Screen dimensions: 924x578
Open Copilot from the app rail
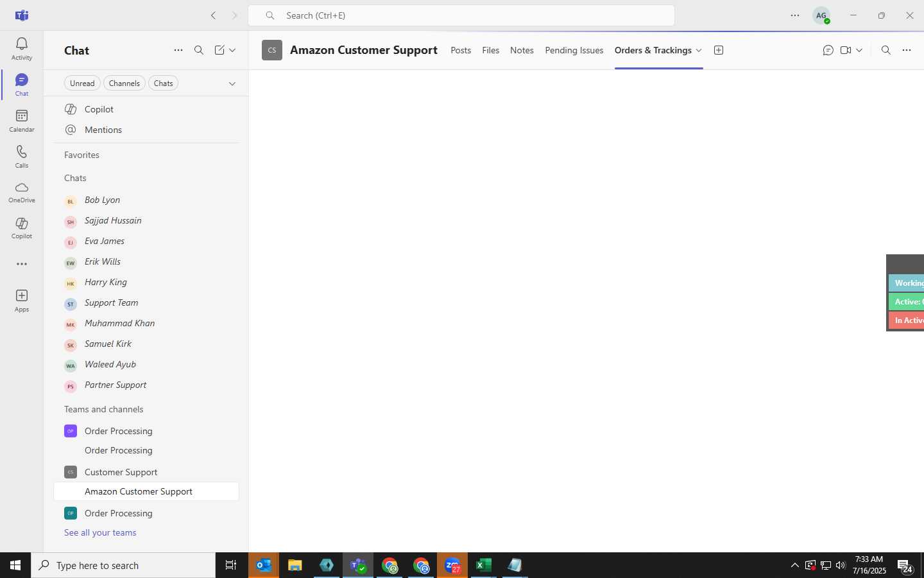point(21,228)
